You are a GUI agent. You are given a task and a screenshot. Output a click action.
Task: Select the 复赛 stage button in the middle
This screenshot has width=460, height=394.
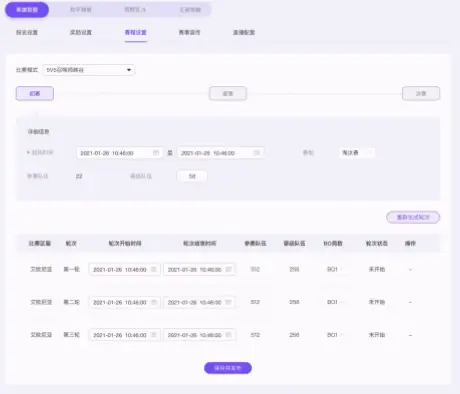tap(228, 93)
